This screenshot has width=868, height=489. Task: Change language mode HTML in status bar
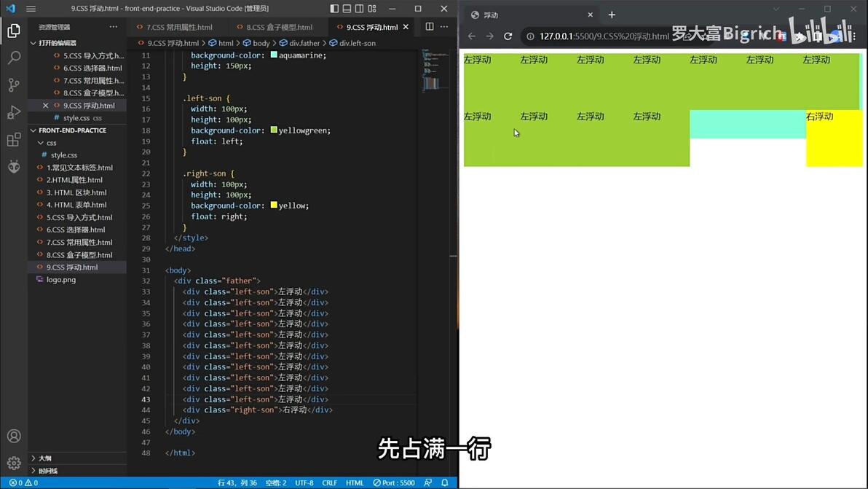[x=355, y=483]
